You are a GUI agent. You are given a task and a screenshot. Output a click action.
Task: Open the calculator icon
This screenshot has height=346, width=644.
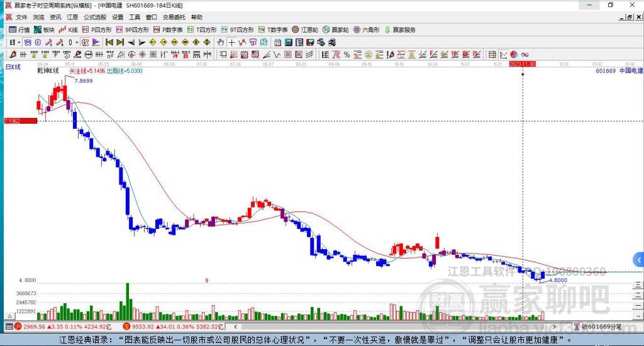[288, 42]
